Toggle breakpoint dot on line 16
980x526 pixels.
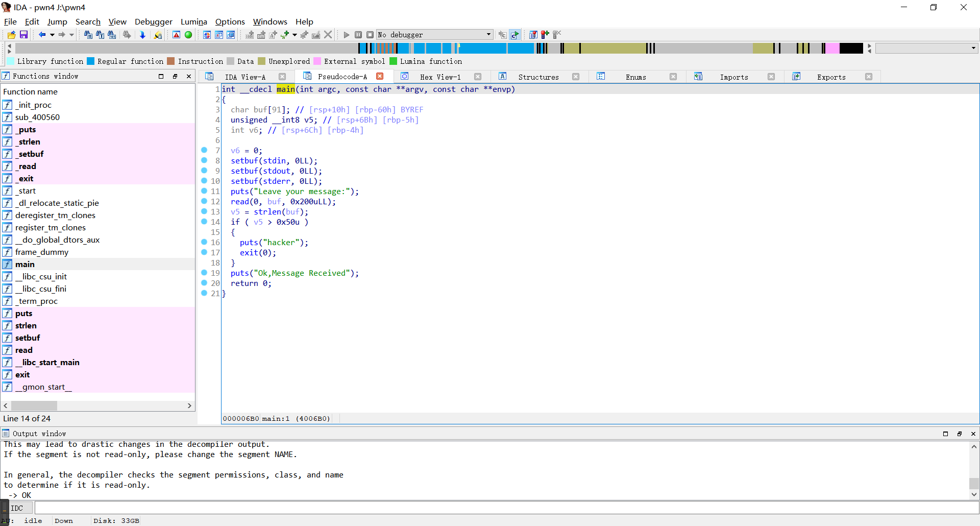(x=204, y=242)
